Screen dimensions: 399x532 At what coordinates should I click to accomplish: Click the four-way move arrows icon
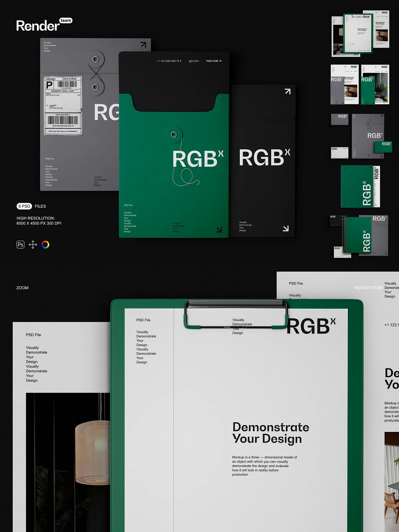(33, 245)
